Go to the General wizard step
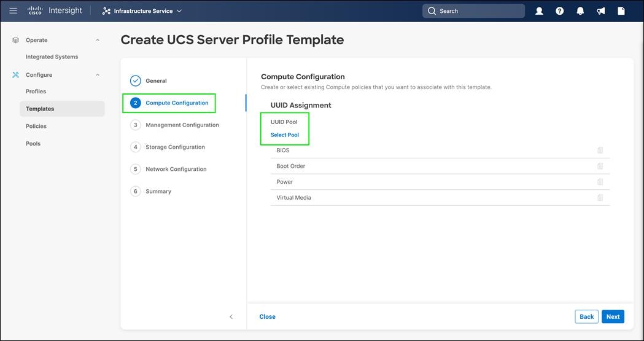The width and height of the screenshot is (644, 341). 156,81
